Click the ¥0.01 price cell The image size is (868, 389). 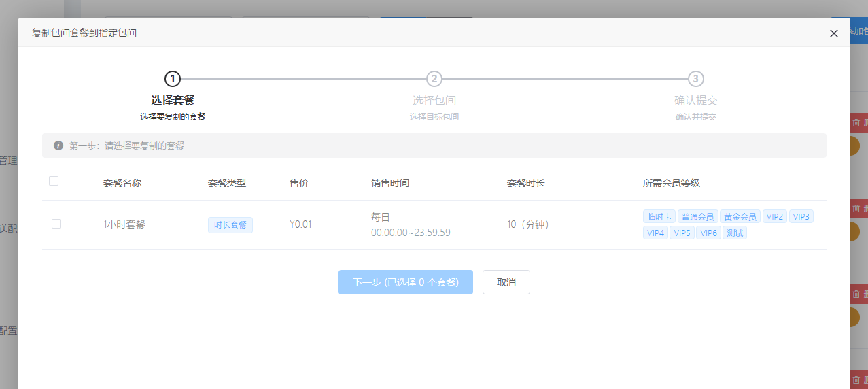(x=300, y=224)
